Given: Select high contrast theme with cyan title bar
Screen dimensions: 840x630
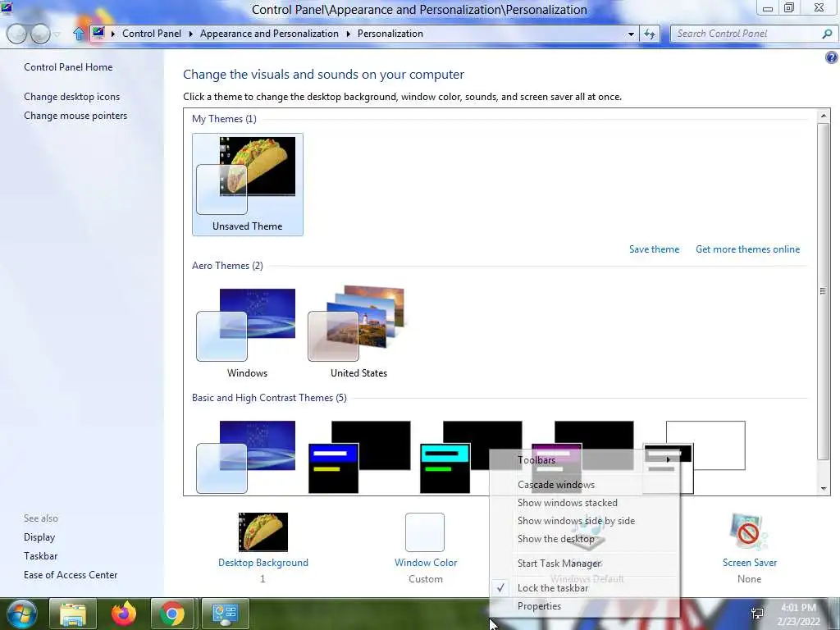Looking at the screenshot, I should pos(471,457).
